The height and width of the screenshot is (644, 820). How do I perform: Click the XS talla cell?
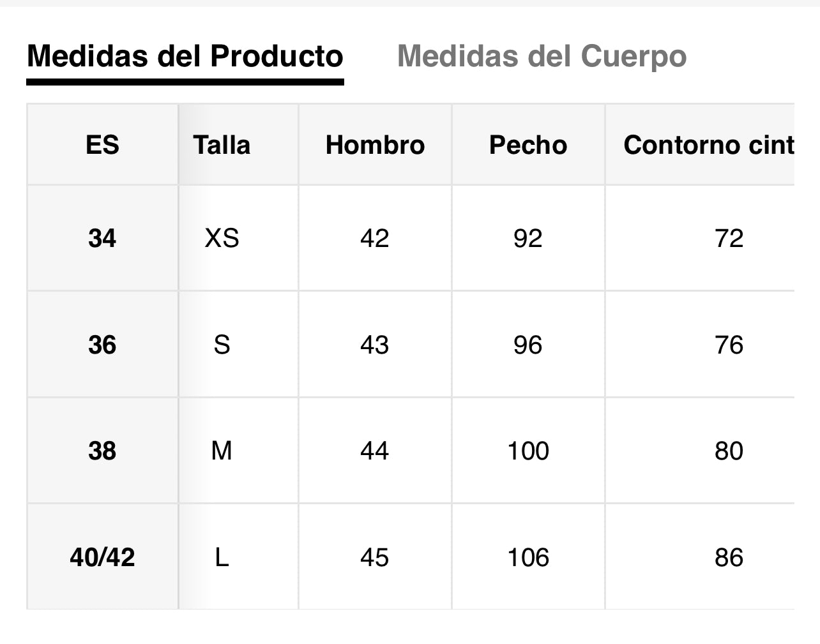(222, 238)
